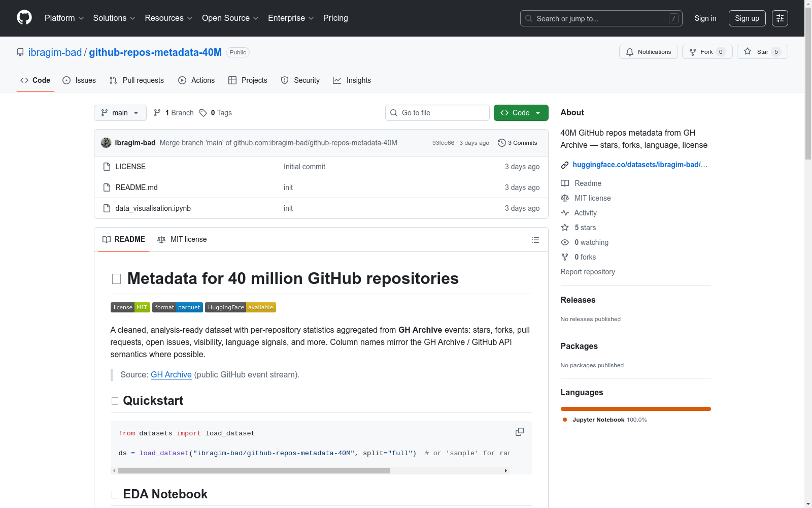The image size is (812, 508).
Task: Open the green Code dropdown button
Action: coord(521,113)
